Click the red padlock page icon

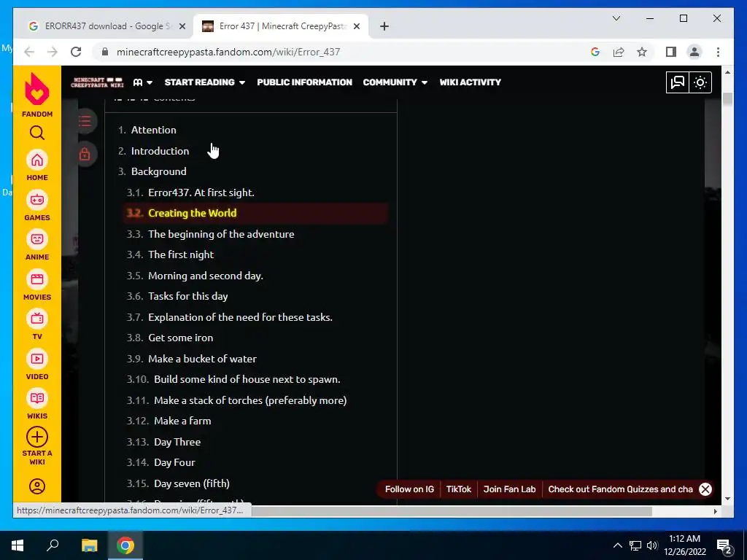(85, 154)
